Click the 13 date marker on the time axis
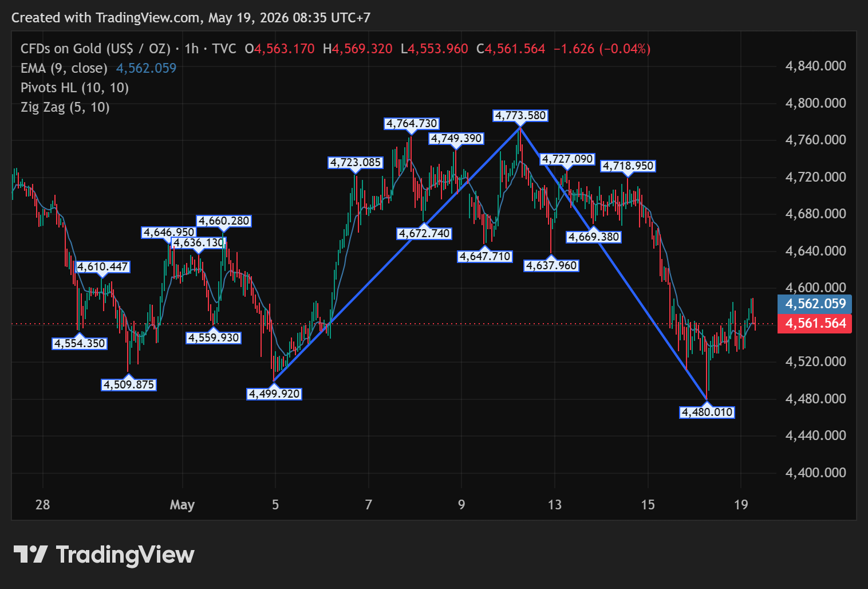The width and height of the screenshot is (868, 589). 554,505
